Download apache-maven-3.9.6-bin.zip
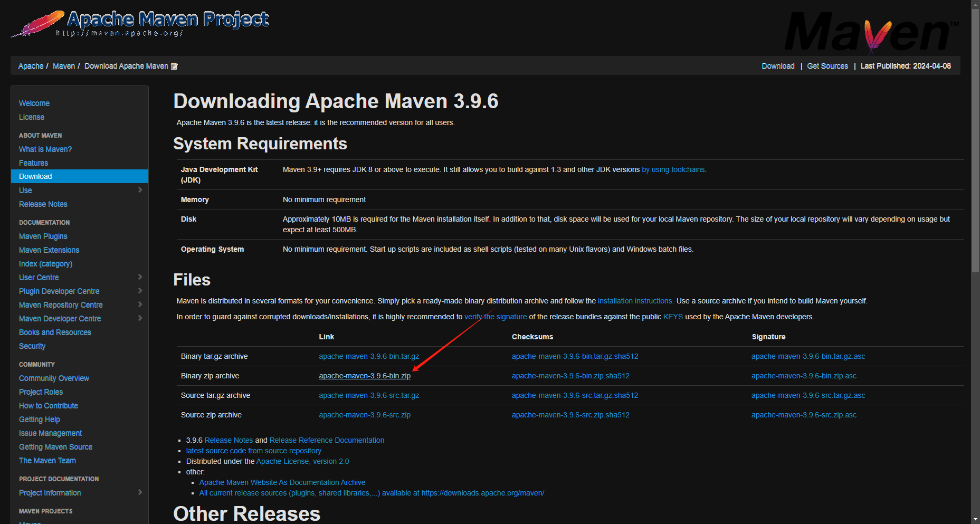The width and height of the screenshot is (980, 524). 364,376
